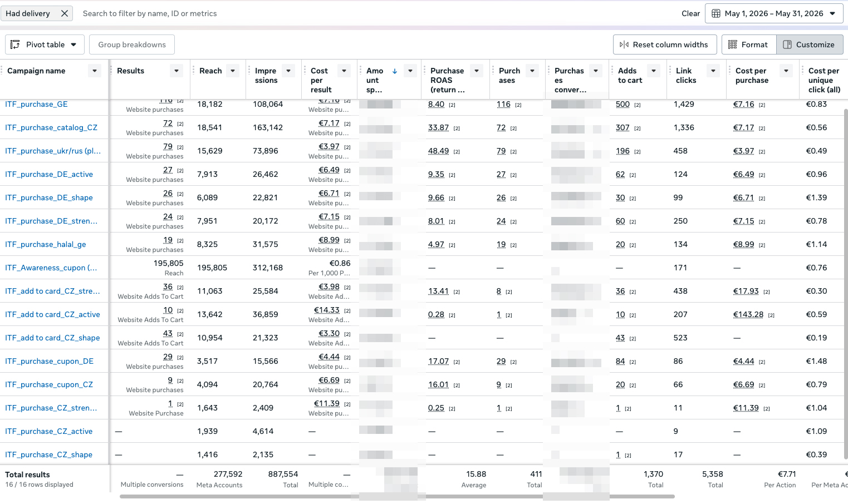Expand the Pivot table dropdown caret
The image size is (848, 504).
point(73,45)
